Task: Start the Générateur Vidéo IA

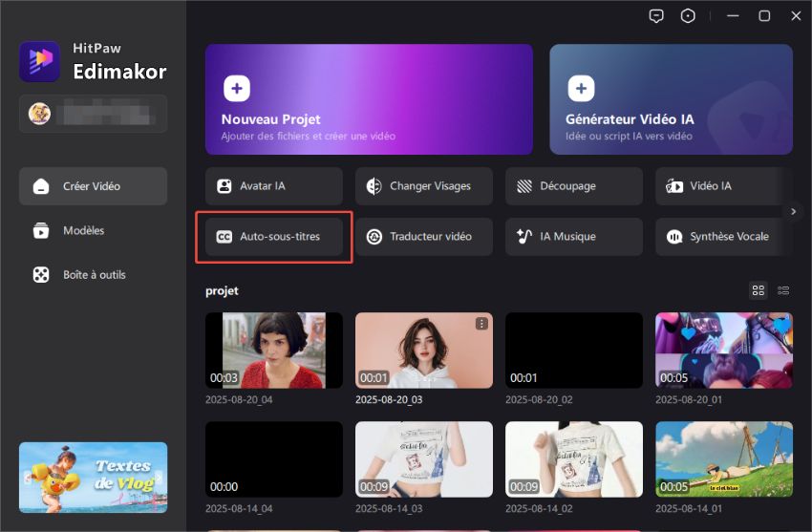Action: coord(671,98)
